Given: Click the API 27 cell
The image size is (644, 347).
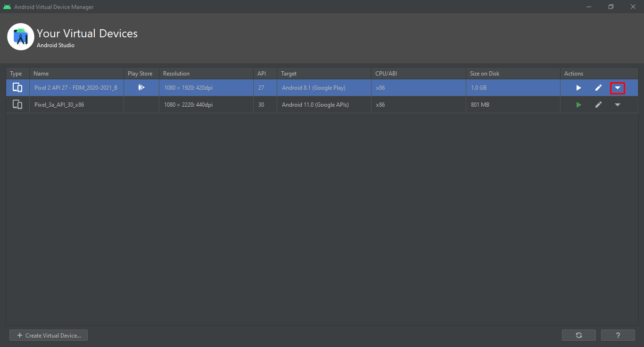Looking at the screenshot, I should [x=265, y=88].
